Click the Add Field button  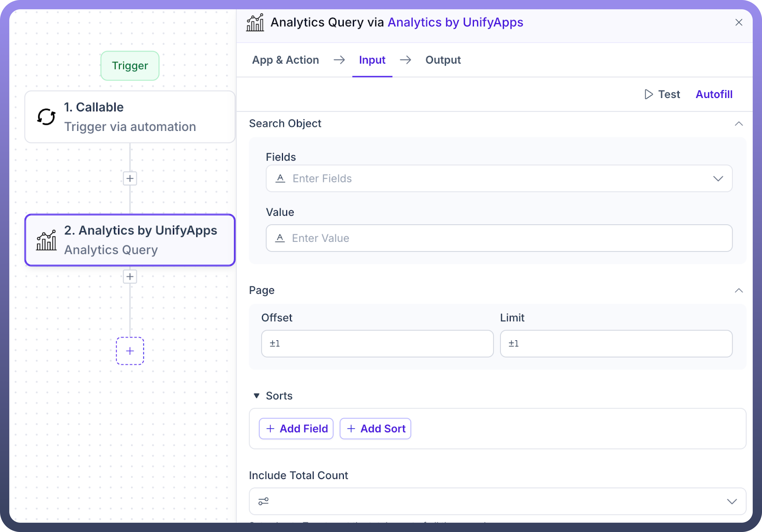coord(296,428)
